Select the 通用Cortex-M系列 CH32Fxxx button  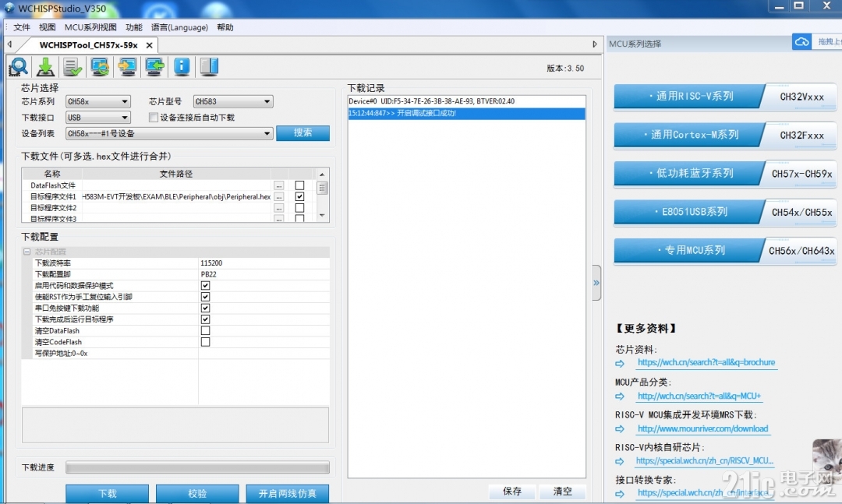point(725,136)
